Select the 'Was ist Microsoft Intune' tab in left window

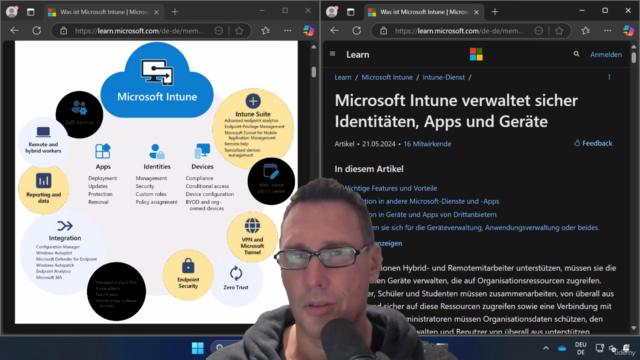[103, 12]
